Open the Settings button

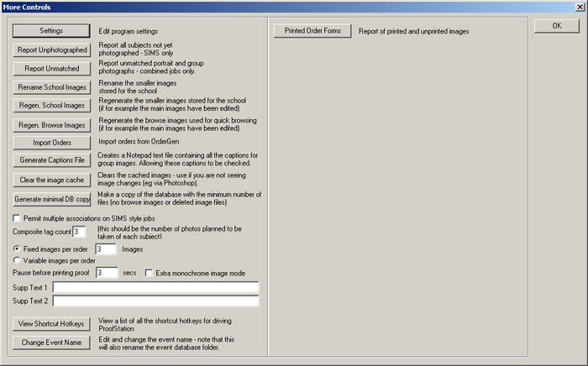[x=51, y=31]
